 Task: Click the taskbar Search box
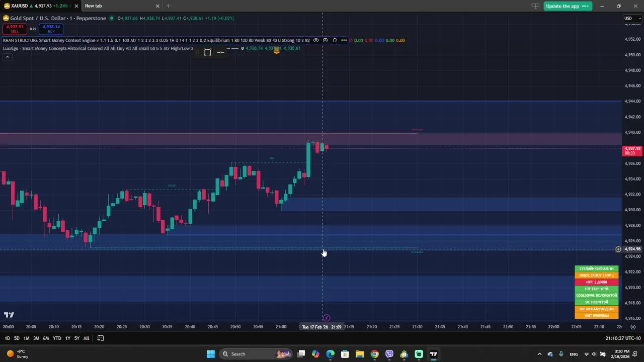(x=256, y=354)
